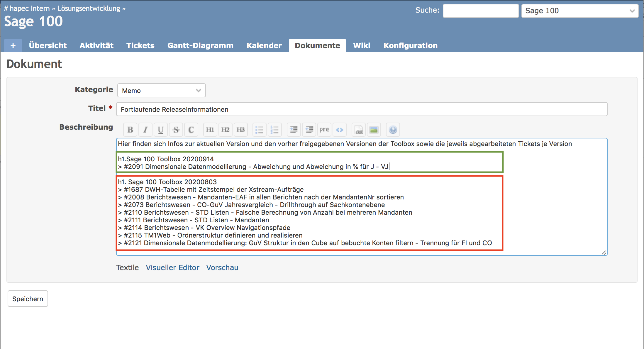Toggle bold formatting in the editor toolbar

click(x=130, y=130)
